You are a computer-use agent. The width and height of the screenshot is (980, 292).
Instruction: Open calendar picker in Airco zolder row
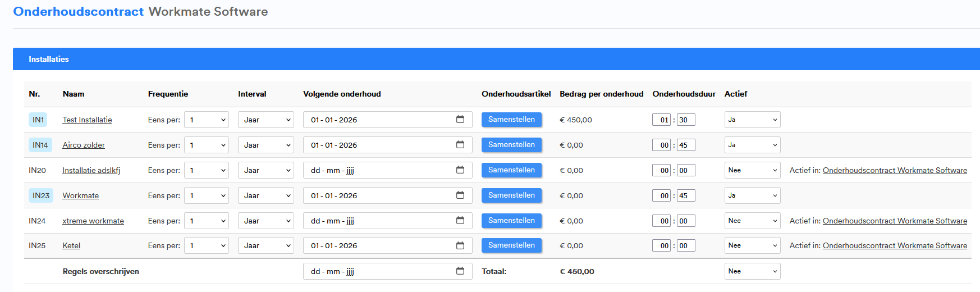pos(460,145)
